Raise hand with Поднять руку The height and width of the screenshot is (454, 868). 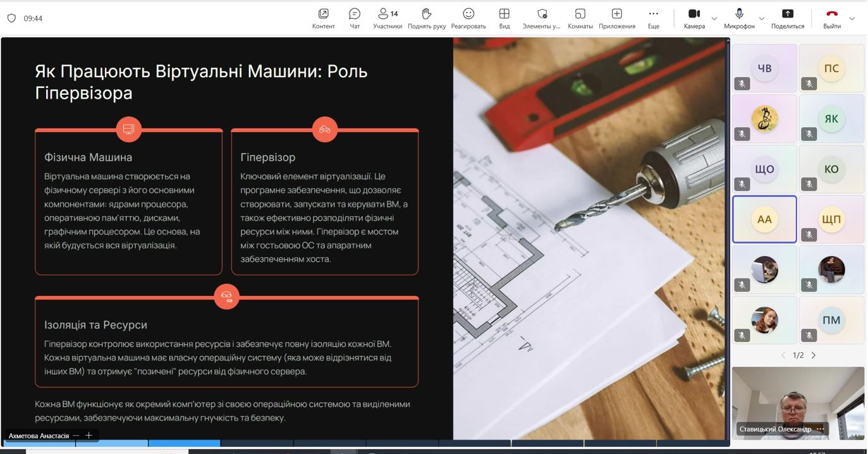click(x=426, y=18)
